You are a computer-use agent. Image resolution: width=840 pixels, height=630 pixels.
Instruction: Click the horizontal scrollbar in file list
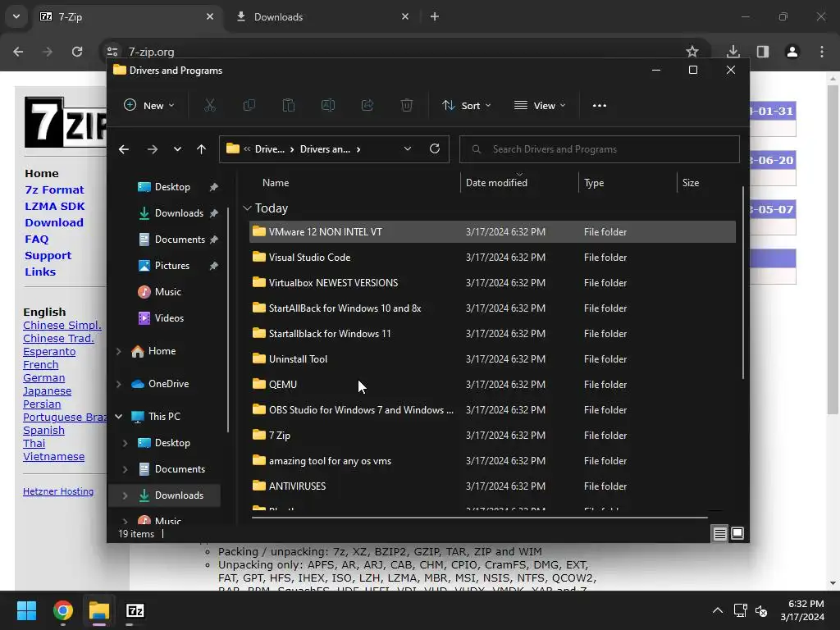[479, 518]
